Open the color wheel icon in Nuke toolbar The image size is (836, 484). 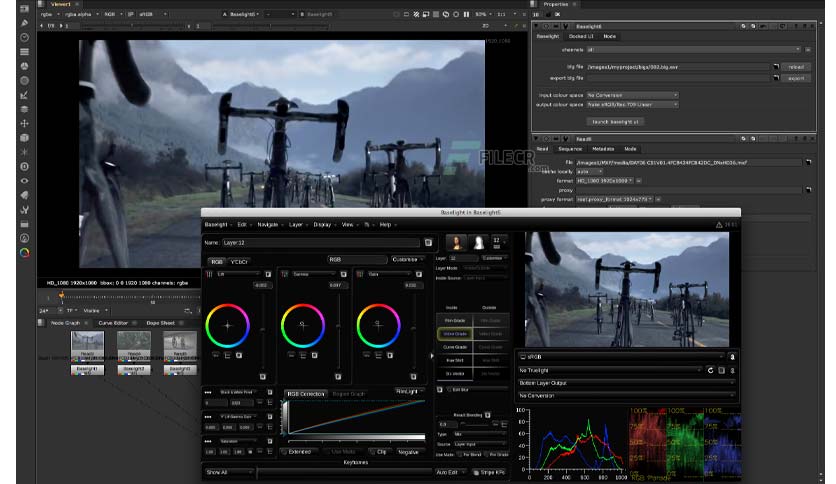point(25,253)
